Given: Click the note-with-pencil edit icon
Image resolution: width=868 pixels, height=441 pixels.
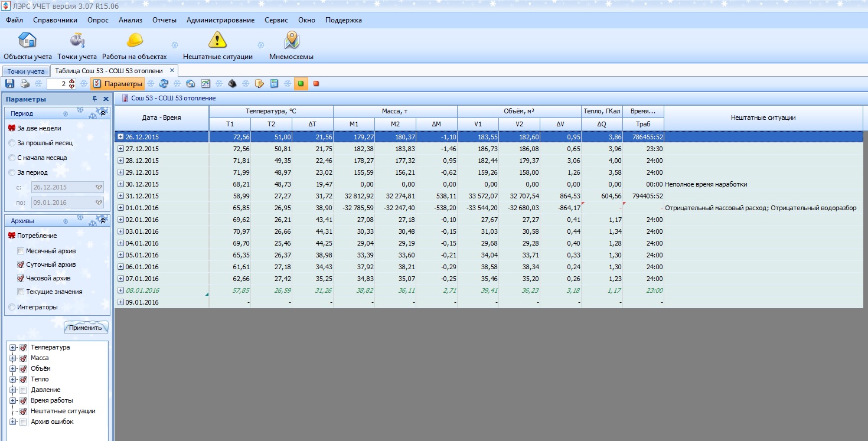Looking at the screenshot, I should point(259,84).
